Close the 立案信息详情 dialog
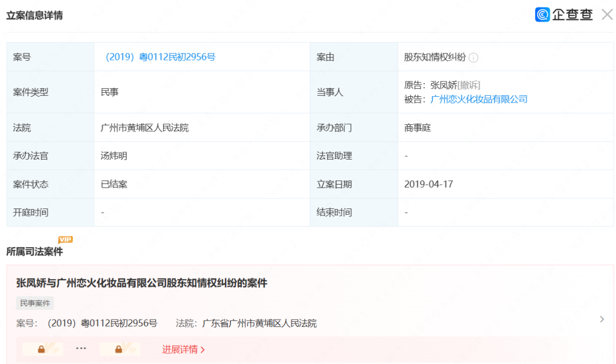 pyautogui.click(x=607, y=14)
